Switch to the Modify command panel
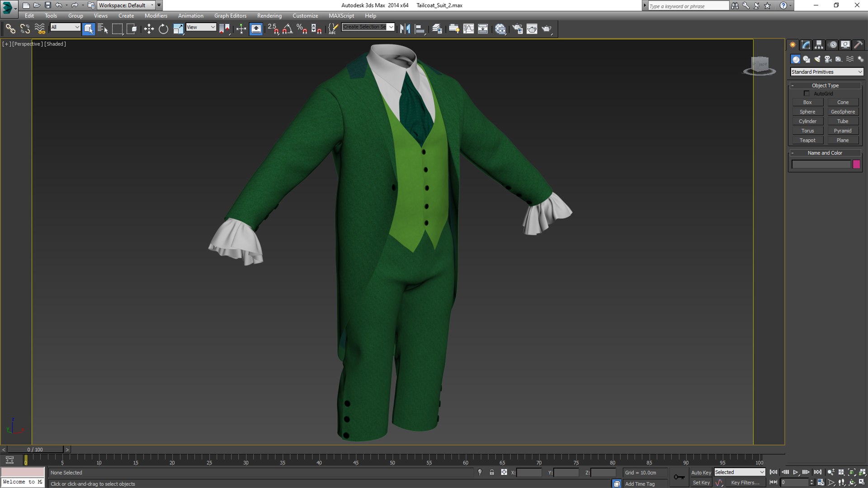The height and width of the screenshot is (488, 868). [x=806, y=45]
